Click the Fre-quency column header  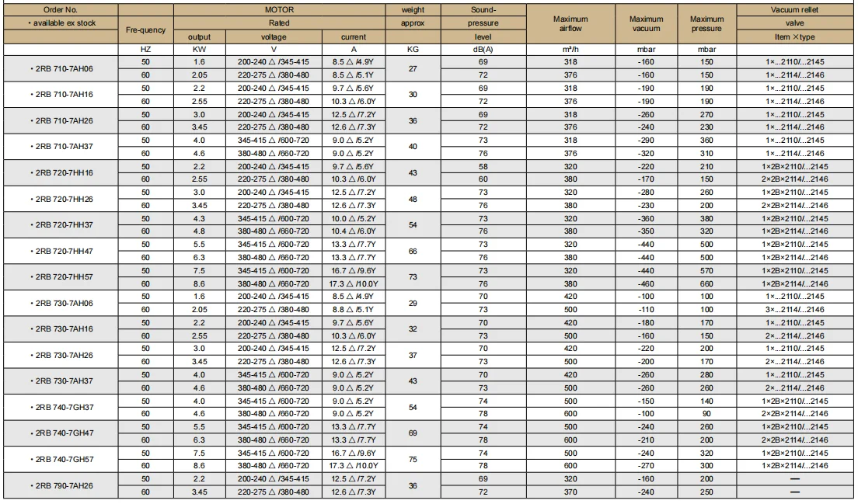[145, 30]
